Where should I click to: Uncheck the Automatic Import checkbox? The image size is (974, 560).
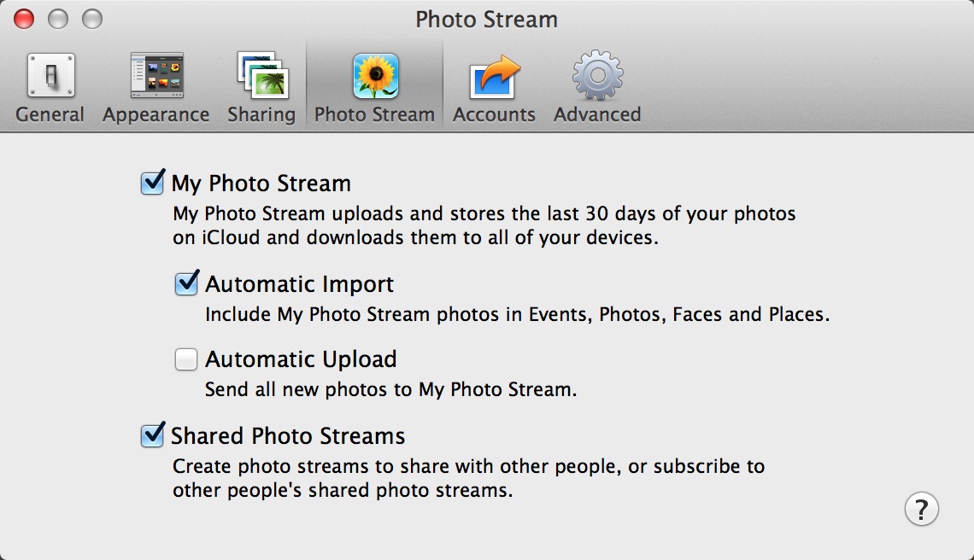(186, 283)
